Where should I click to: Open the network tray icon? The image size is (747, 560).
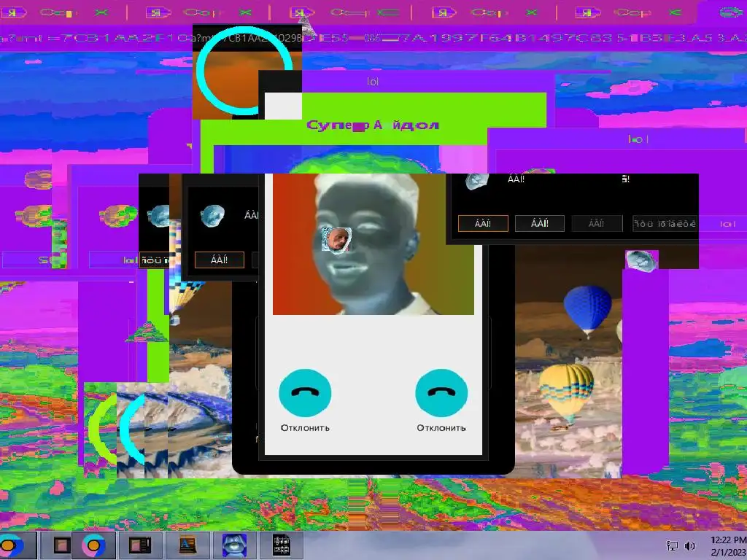(x=672, y=545)
